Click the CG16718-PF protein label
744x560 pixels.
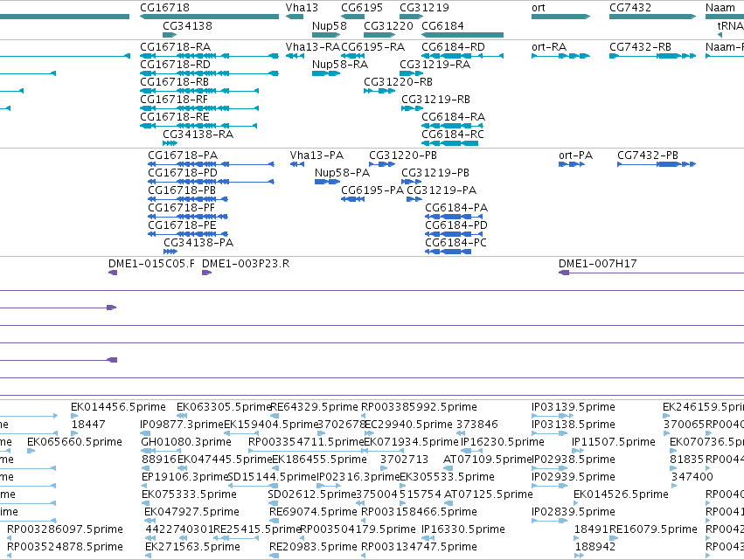182,208
